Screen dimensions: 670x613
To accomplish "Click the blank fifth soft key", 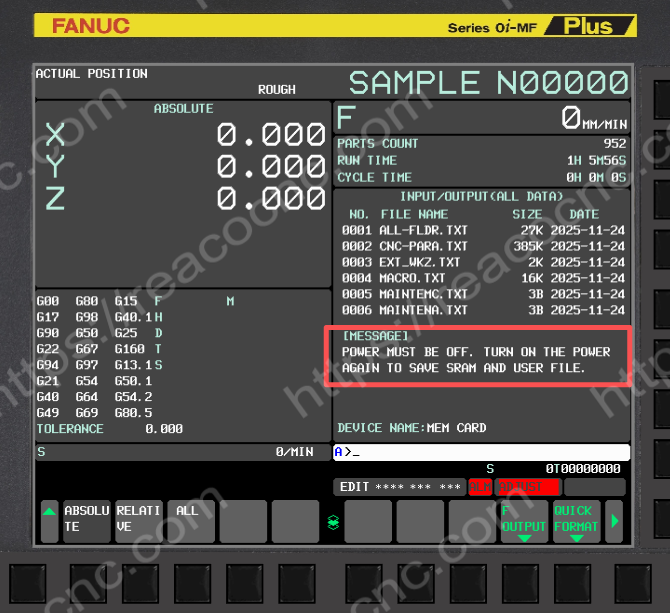I will click(x=295, y=521).
